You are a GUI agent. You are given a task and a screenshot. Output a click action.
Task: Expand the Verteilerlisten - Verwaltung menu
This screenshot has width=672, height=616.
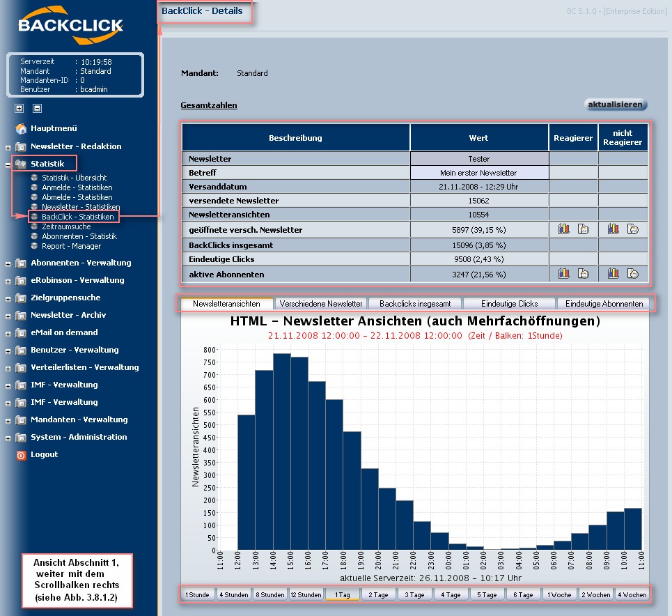click(x=8, y=369)
